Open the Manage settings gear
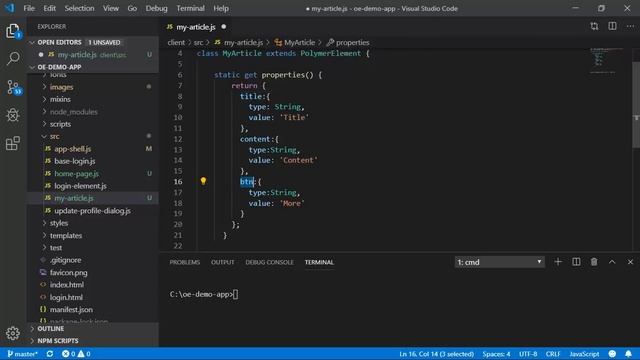The image size is (640, 360). pyautogui.click(x=13, y=333)
